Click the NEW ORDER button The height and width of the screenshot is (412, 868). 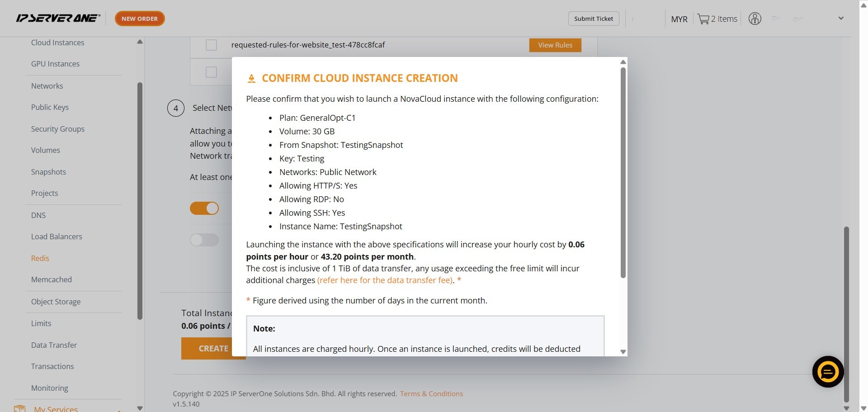click(140, 19)
